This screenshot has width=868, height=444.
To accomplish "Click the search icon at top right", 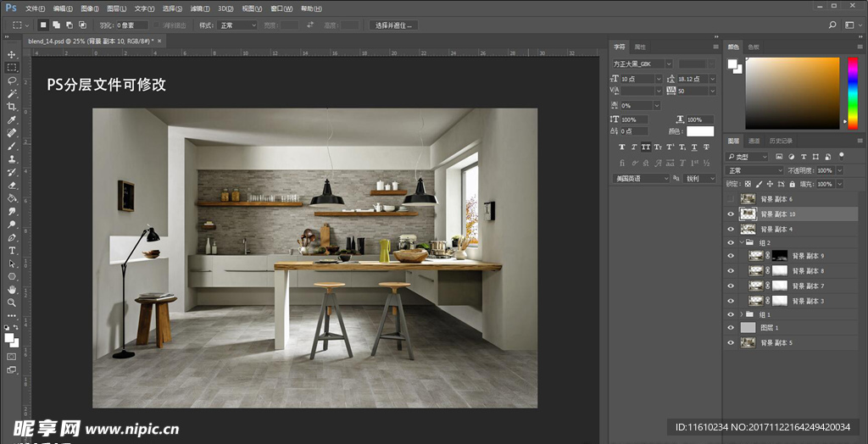I will [833, 25].
